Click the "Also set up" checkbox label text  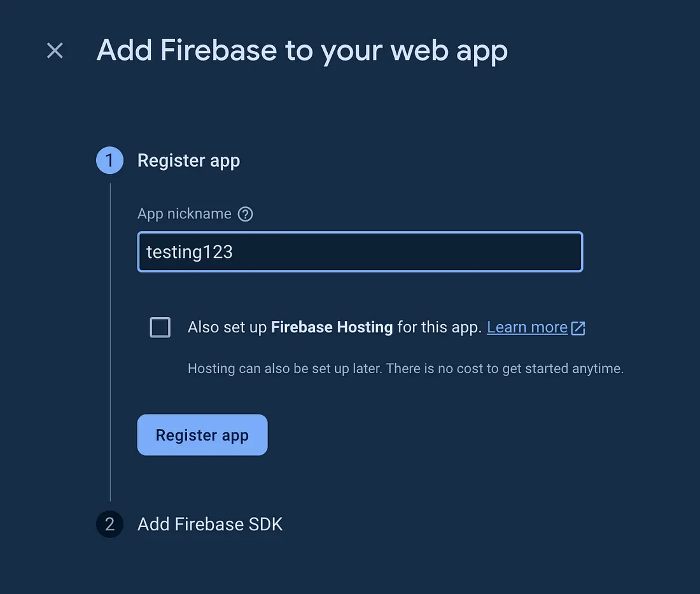tap(228, 327)
